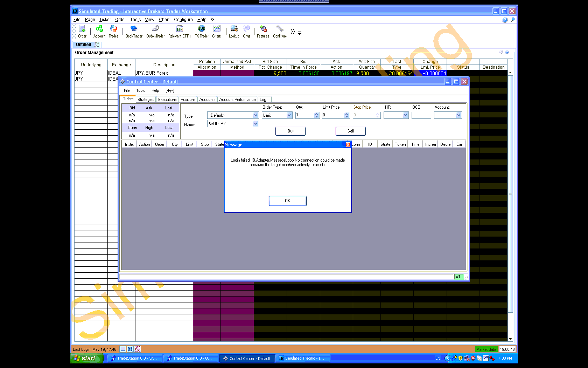Increase the Limit Price with the up arrow
The height and width of the screenshot is (368, 588).
pos(346,114)
